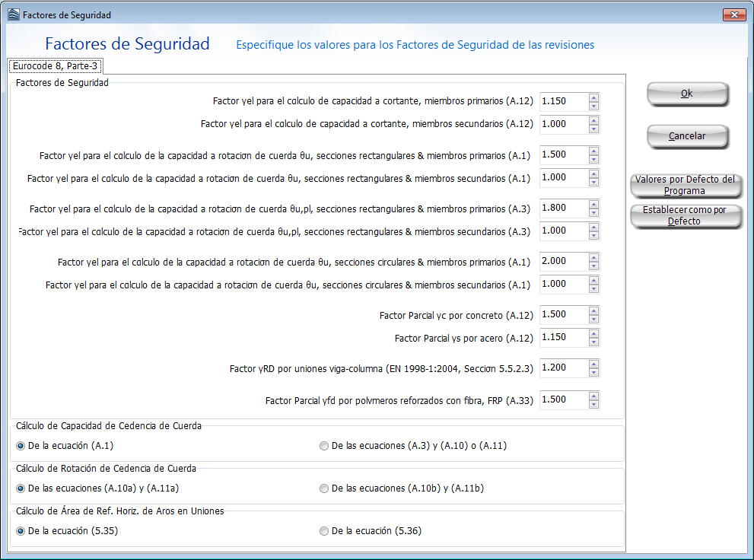Restore Valores por Defecto del Programa
Image resolution: width=754 pixels, height=560 pixels.
click(x=686, y=185)
